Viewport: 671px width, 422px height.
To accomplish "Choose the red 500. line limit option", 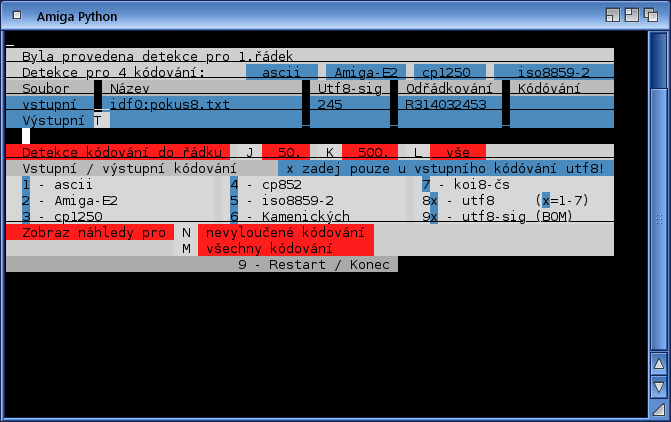I will [371, 152].
